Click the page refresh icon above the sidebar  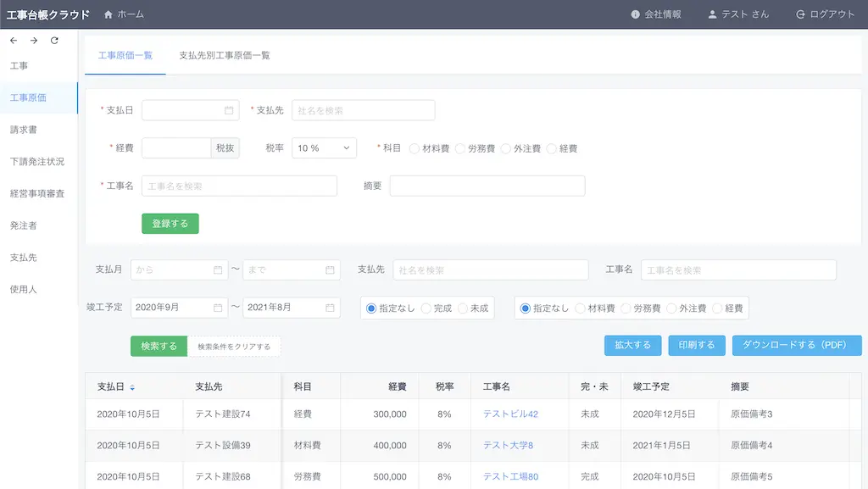53,40
